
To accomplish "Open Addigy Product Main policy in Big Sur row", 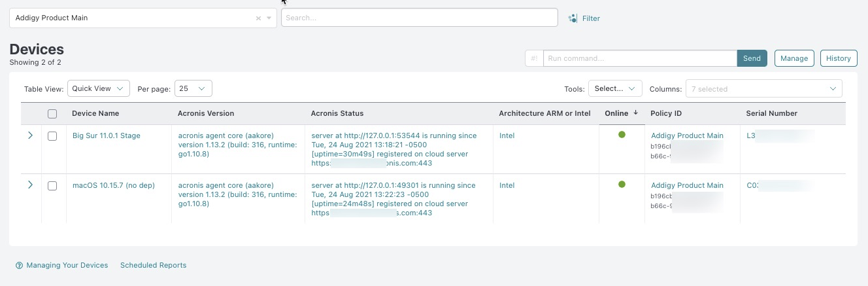I will 687,135.
